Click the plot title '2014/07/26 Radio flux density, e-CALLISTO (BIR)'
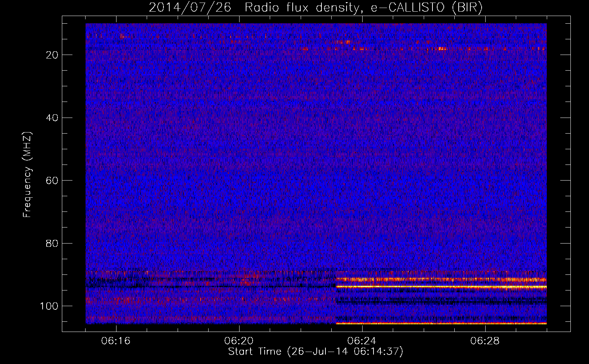The width and height of the screenshot is (589, 364). point(316,8)
